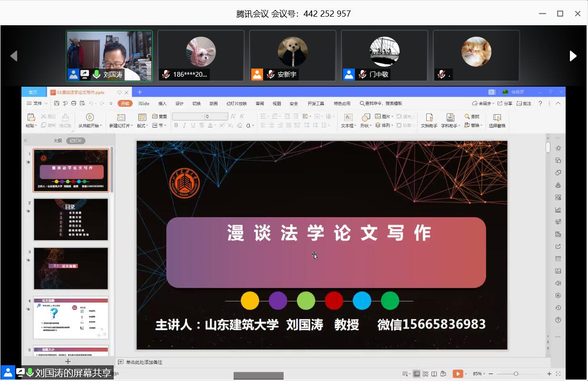Expand the font size dropdown
This screenshot has height=381, width=588.
225,116
